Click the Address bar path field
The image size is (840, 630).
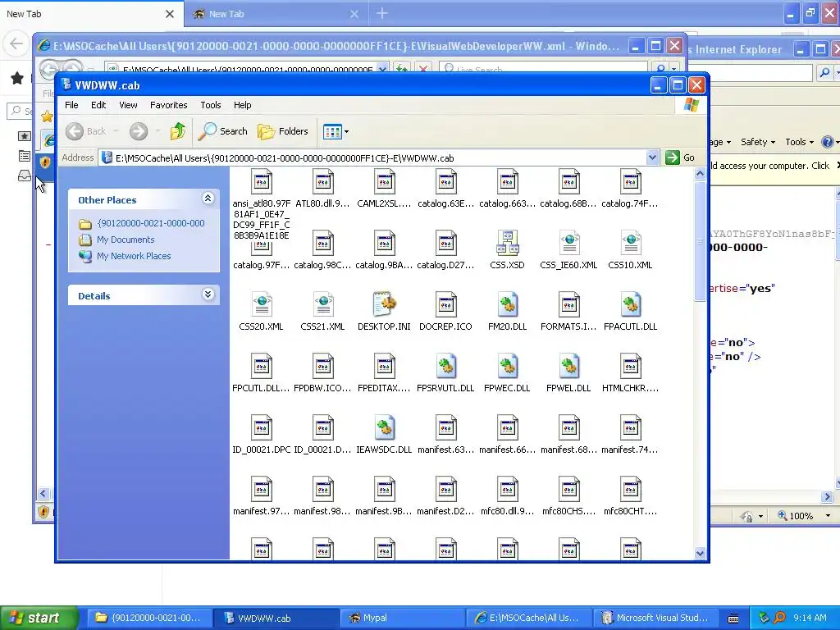coord(372,158)
